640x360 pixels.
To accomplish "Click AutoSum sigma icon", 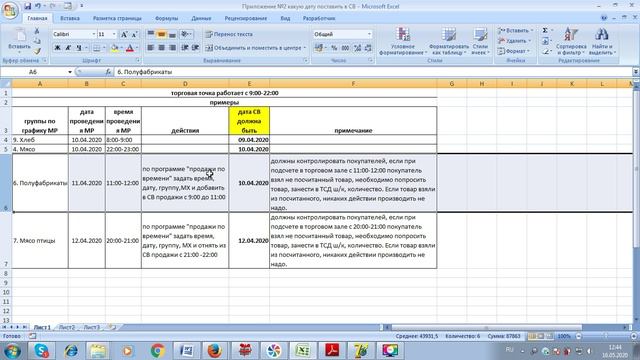I will (545, 31).
